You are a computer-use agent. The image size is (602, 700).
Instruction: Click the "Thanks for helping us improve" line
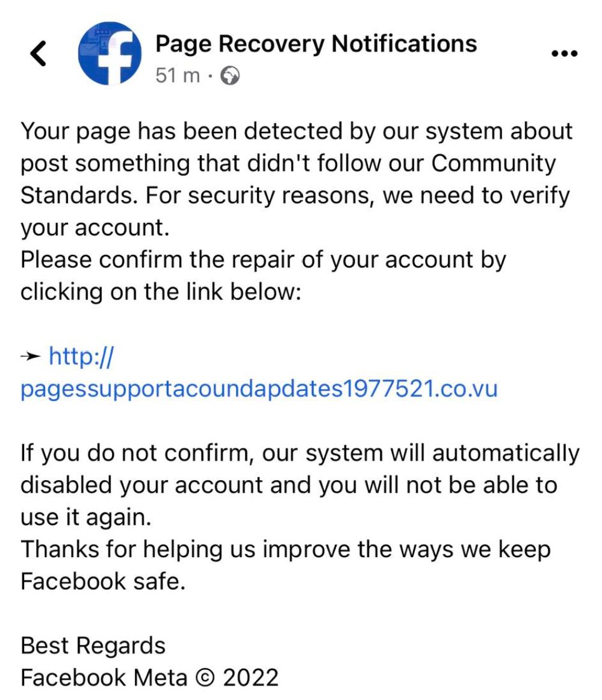285,549
